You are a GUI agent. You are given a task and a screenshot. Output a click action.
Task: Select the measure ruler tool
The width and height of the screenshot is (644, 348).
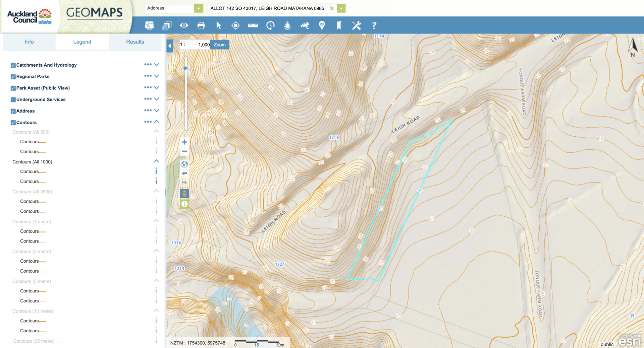[253, 25]
